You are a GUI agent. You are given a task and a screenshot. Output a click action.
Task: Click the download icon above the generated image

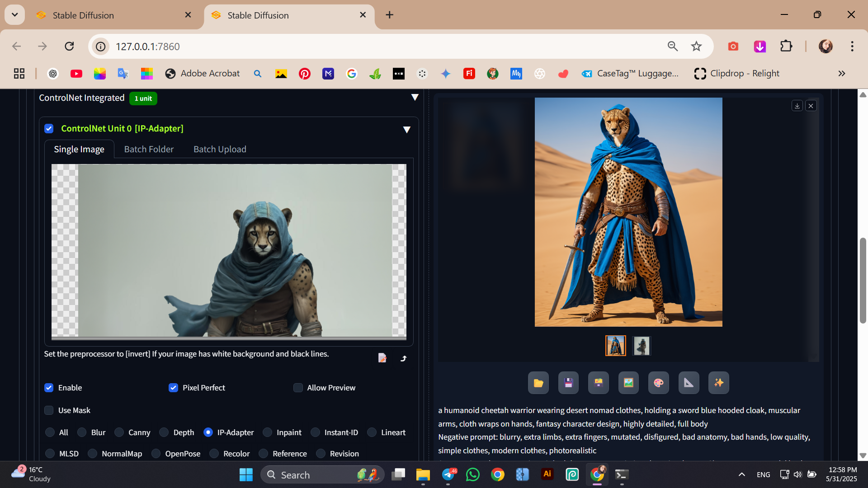pos(797,106)
